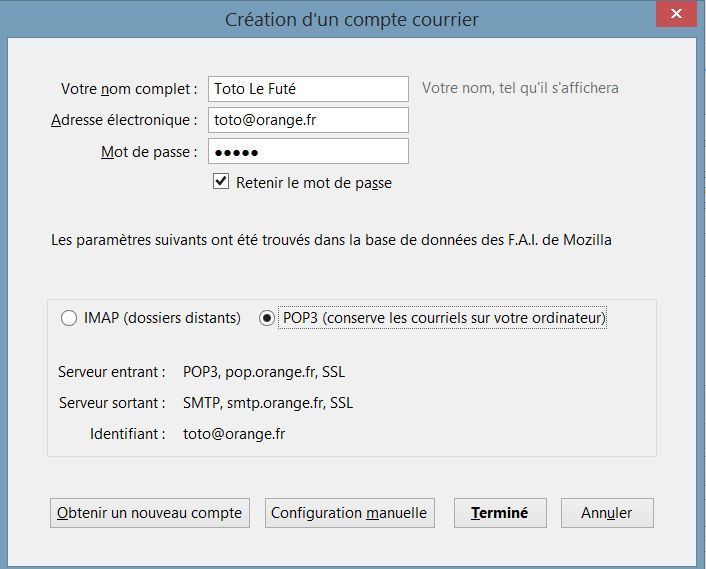
Task: Click the Adresse électronique label
Action: 124,120
